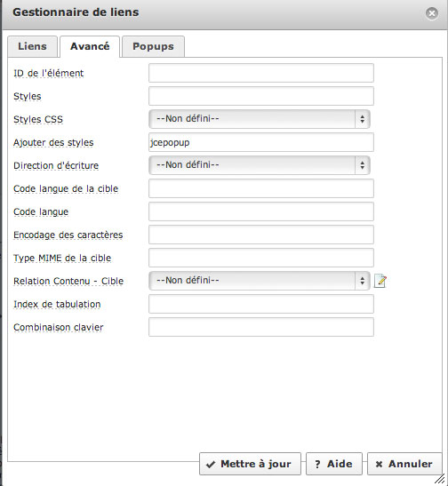Select the Type MIME de la cible field

coord(261,258)
